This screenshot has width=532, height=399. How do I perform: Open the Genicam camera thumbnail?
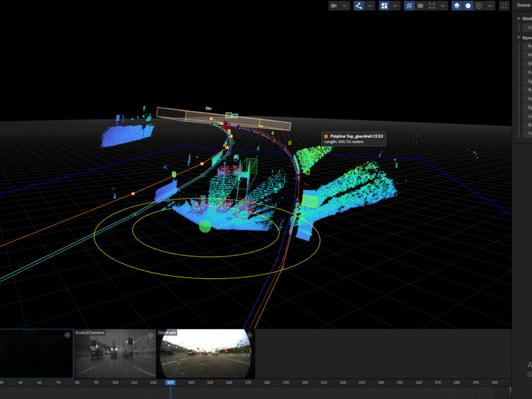click(x=205, y=354)
